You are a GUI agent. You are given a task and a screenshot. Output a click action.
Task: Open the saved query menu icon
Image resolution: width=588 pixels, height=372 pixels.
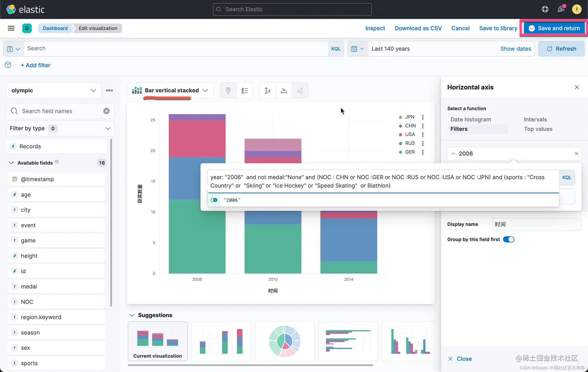(x=13, y=49)
